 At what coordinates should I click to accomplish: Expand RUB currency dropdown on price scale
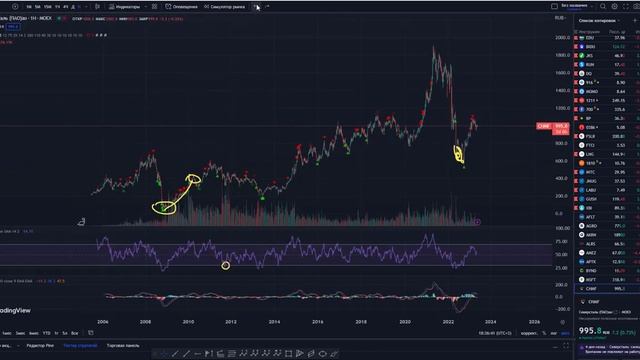click(560, 18)
